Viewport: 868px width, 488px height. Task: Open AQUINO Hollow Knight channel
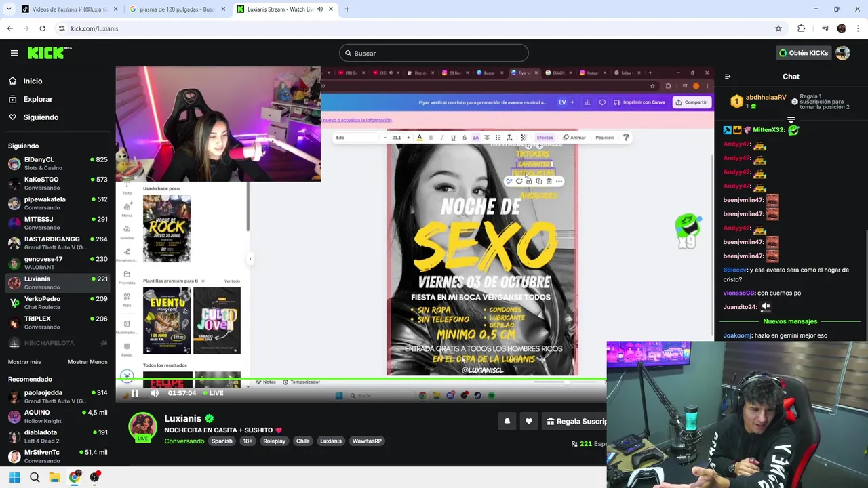tap(58, 416)
